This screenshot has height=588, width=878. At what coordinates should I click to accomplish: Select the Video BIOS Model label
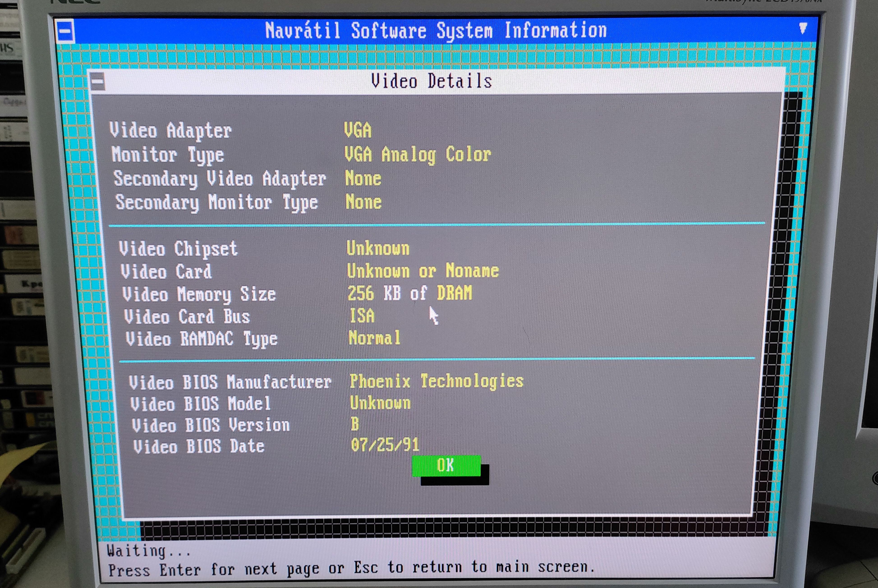[200, 404]
